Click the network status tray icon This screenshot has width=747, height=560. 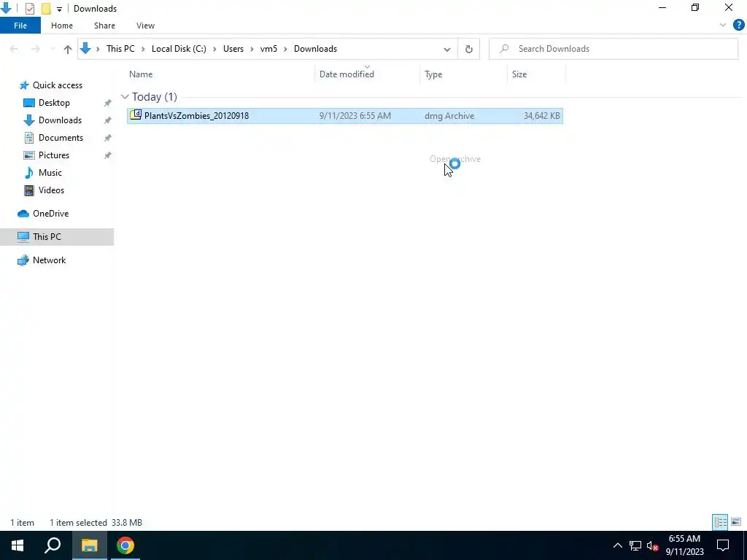(x=635, y=545)
